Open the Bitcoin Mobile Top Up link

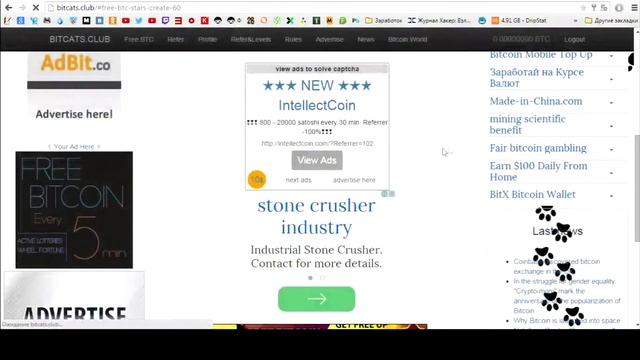(x=541, y=55)
